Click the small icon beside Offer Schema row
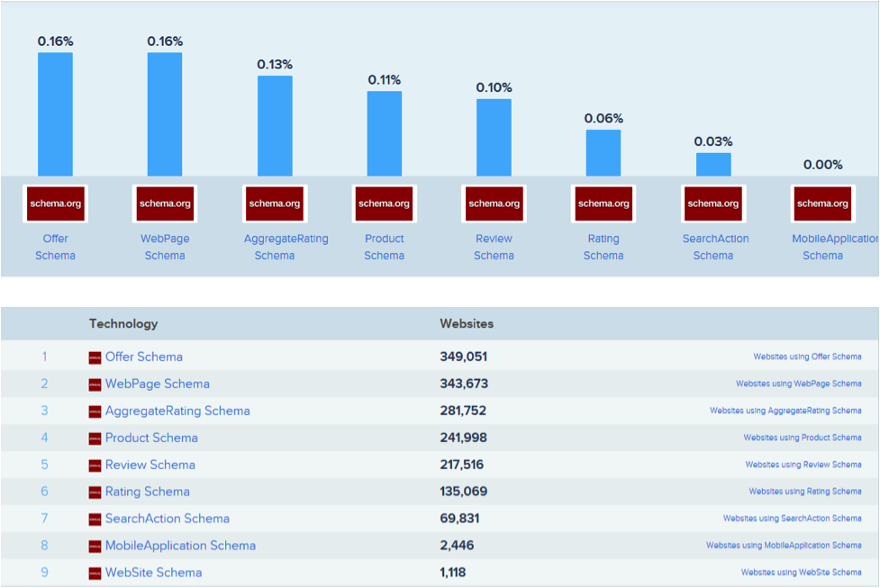880x588 pixels. (95, 357)
